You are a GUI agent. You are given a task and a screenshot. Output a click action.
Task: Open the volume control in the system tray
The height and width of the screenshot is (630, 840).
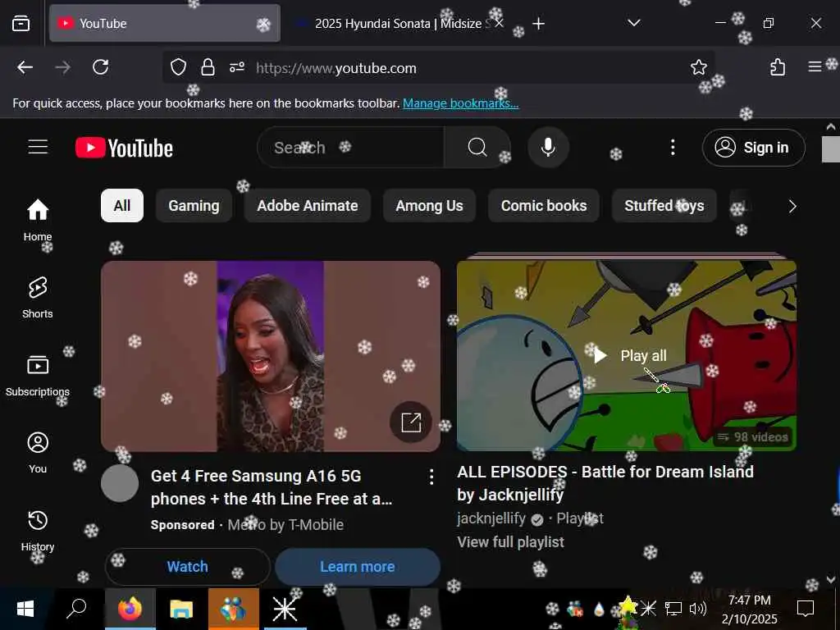pyautogui.click(x=697, y=609)
